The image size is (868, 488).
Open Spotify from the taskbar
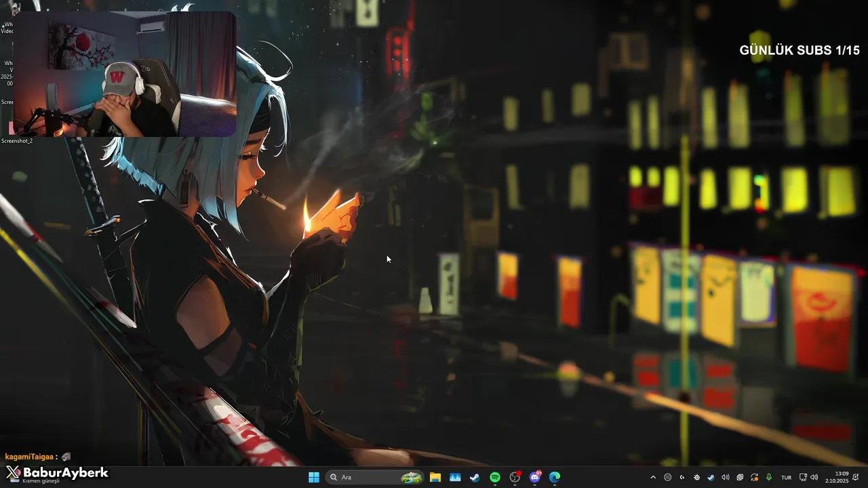point(495,477)
